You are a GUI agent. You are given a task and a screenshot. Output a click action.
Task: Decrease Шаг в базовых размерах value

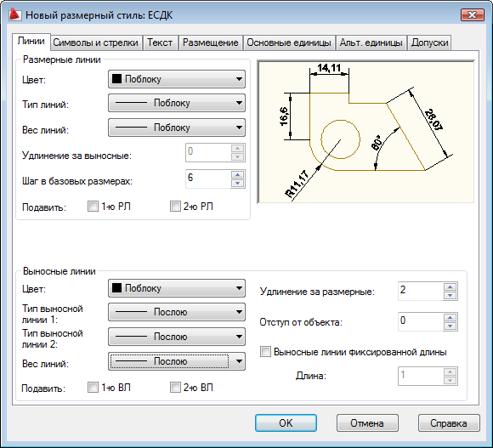pyautogui.click(x=238, y=183)
